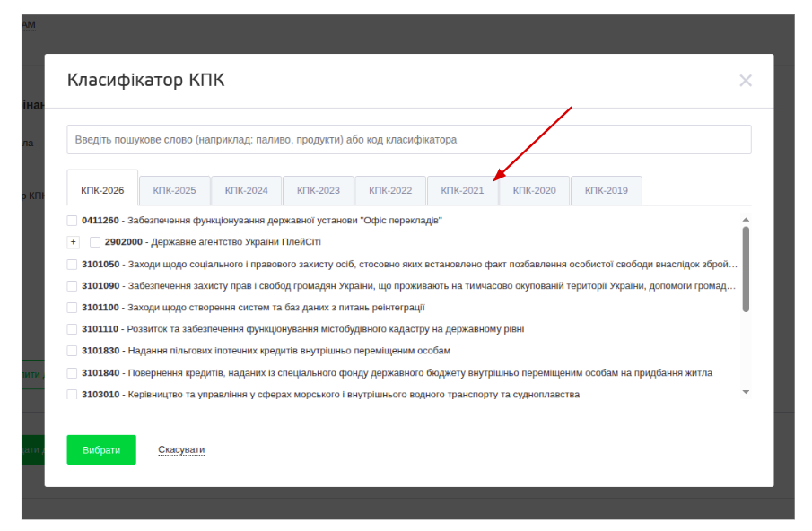The height and width of the screenshot is (531, 812).
Task: Open the КПК-2021 tab
Action: point(461,190)
